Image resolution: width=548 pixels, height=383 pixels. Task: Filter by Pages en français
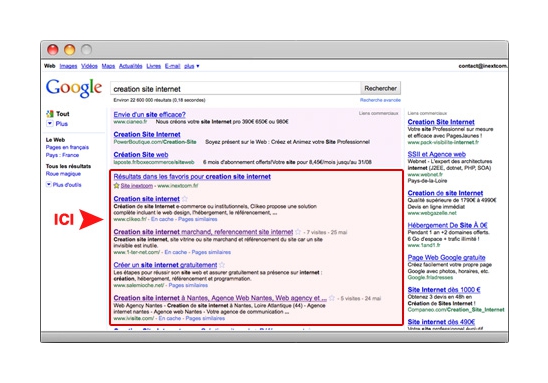coord(67,147)
